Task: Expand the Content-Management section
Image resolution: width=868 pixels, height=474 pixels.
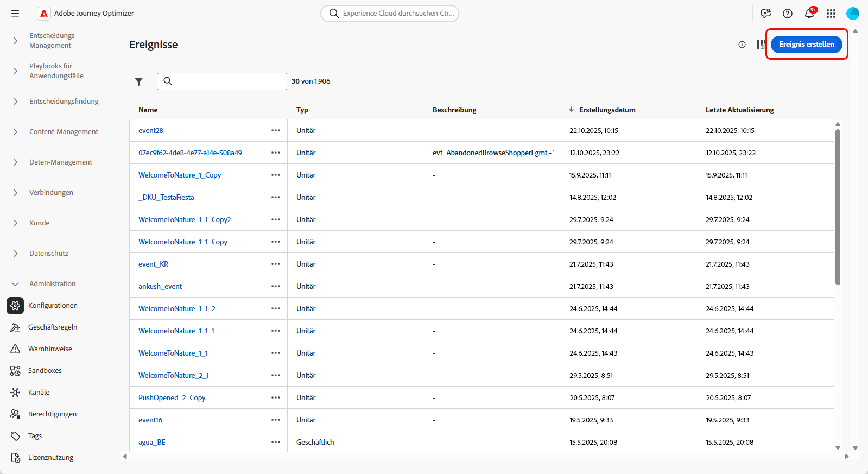Action: pyautogui.click(x=15, y=132)
